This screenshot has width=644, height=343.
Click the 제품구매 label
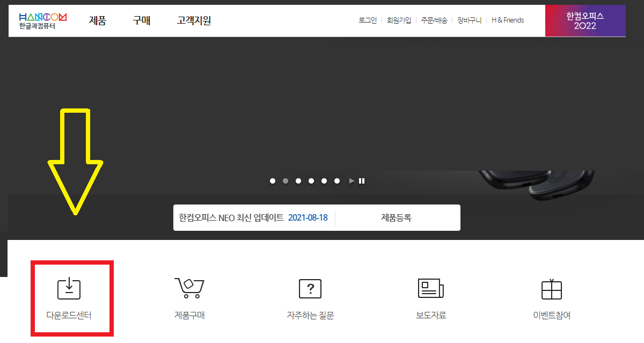click(189, 316)
